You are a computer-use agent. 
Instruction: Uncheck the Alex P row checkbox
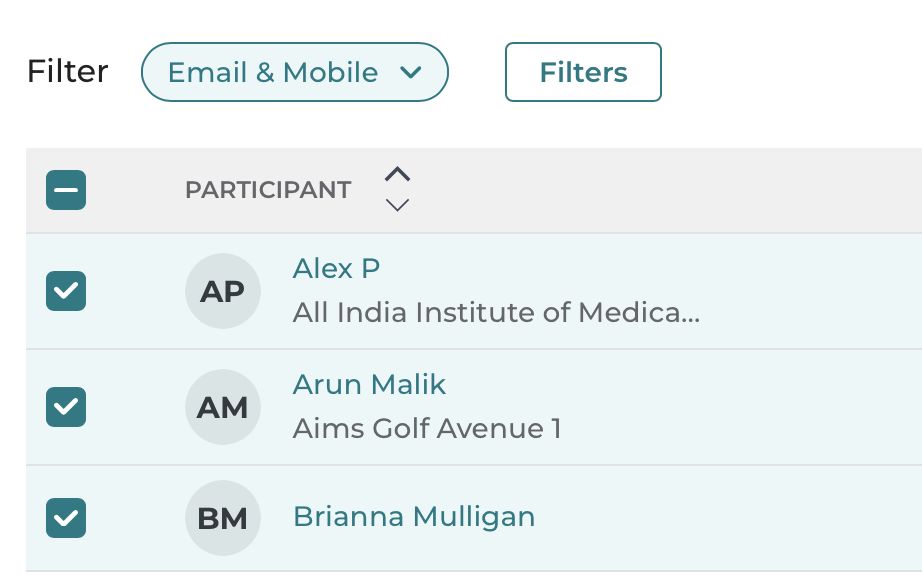click(66, 291)
